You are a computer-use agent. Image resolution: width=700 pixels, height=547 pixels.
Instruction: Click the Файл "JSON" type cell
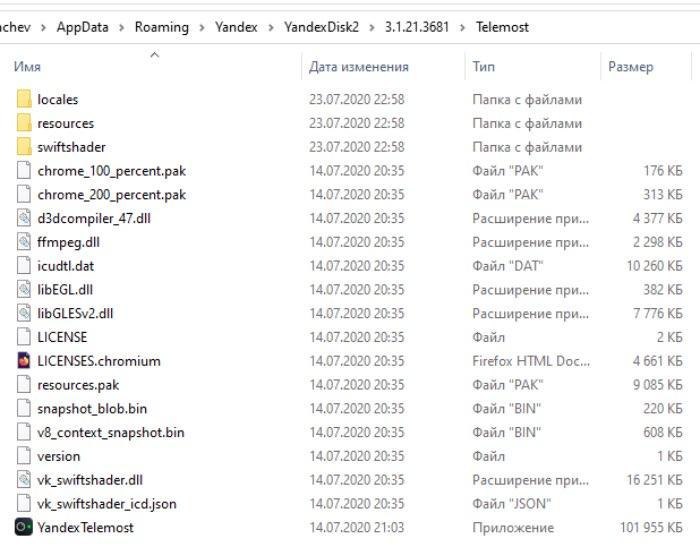tap(512, 504)
